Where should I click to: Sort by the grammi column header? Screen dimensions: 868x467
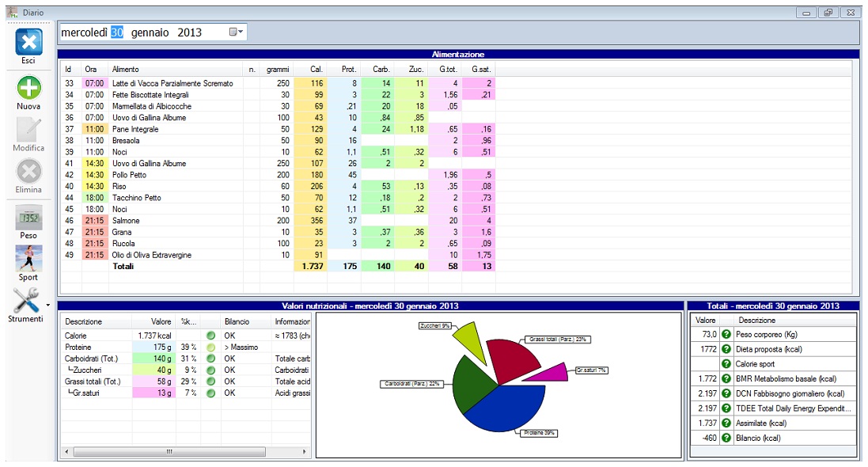[277, 69]
